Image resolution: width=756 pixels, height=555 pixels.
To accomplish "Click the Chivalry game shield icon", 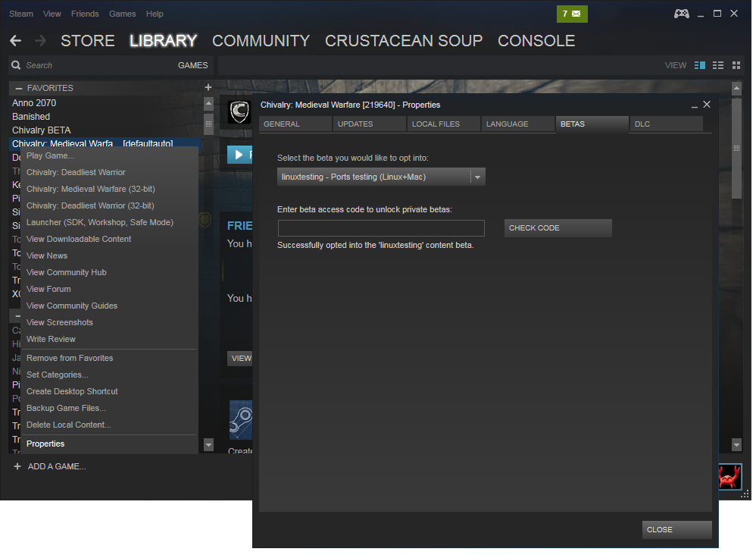I will point(239,112).
